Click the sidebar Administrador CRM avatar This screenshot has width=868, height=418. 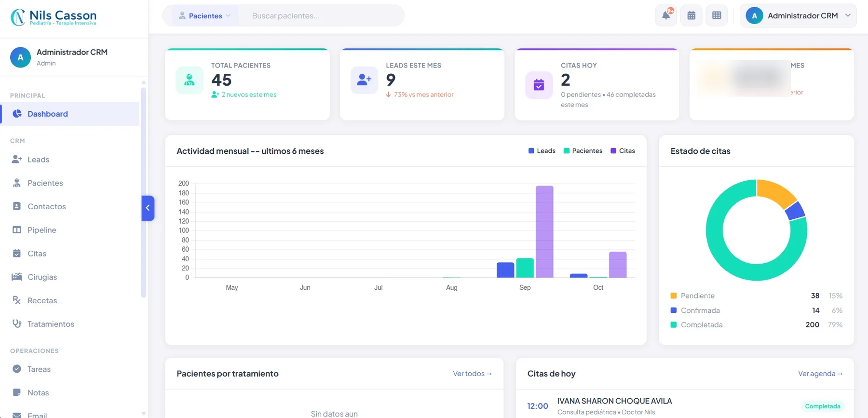pos(20,57)
